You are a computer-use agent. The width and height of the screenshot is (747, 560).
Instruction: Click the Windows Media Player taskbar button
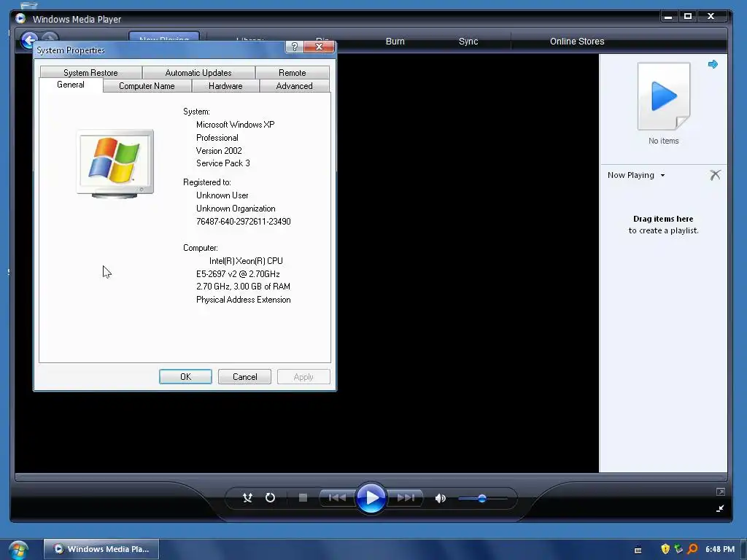coord(101,549)
